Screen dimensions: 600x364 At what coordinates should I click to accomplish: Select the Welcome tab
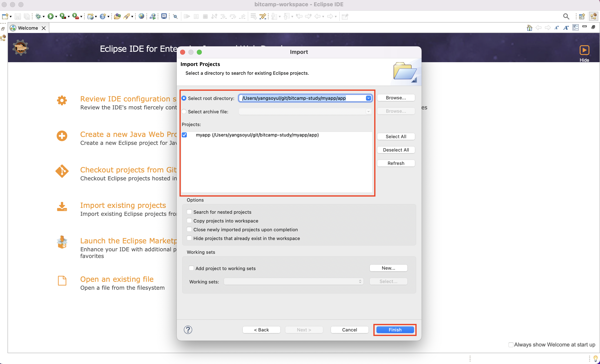point(28,28)
